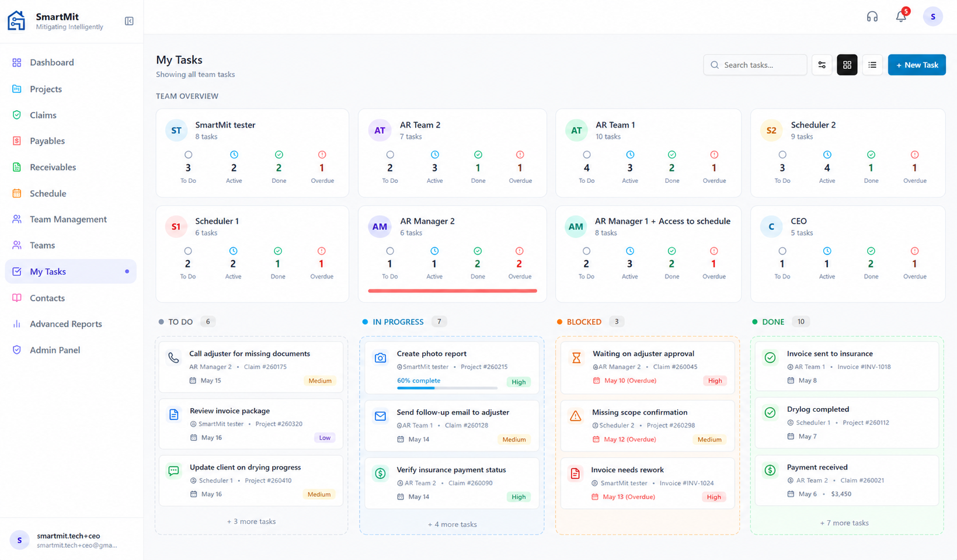Click the SmartMit house logo
This screenshot has height=560, width=957.
(x=16, y=20)
